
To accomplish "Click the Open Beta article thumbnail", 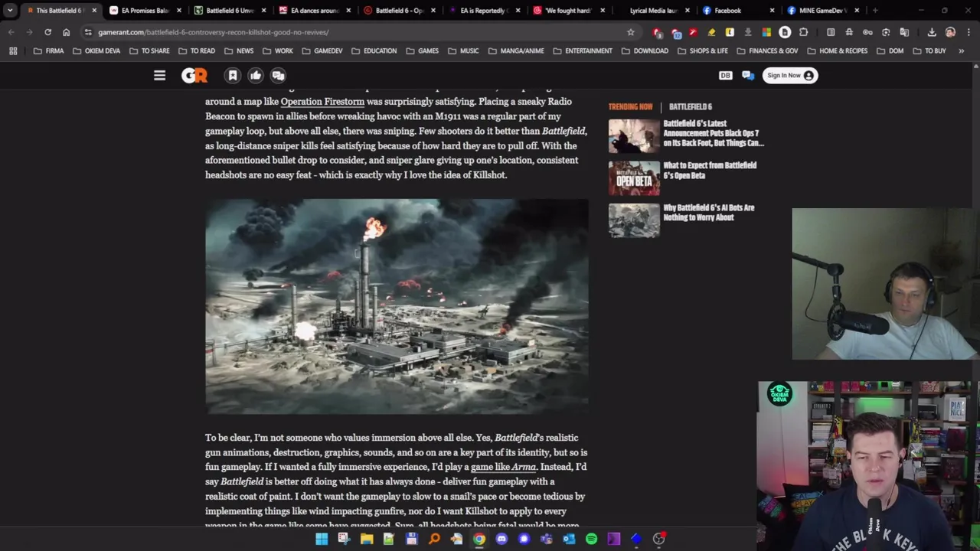I will click(x=634, y=178).
